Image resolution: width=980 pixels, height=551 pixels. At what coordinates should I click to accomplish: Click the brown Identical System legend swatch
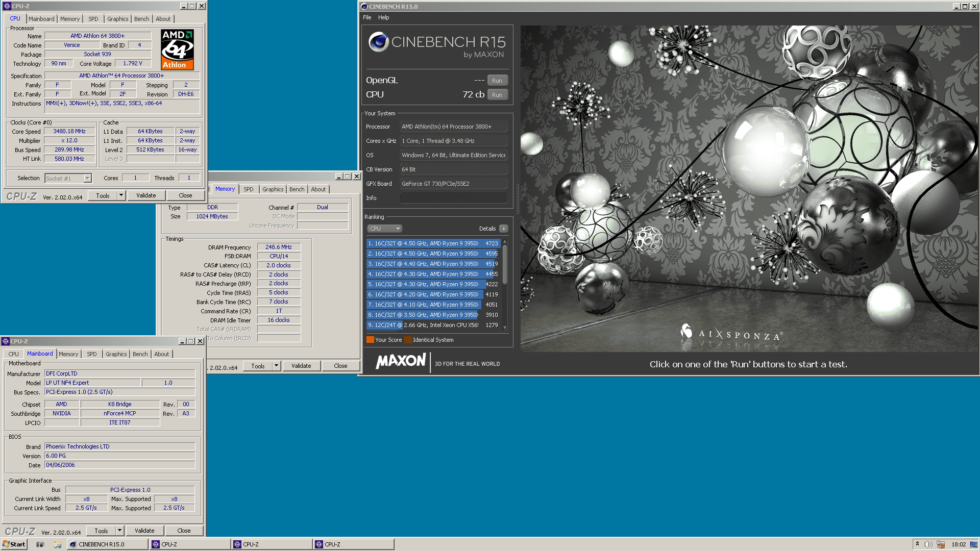click(407, 340)
